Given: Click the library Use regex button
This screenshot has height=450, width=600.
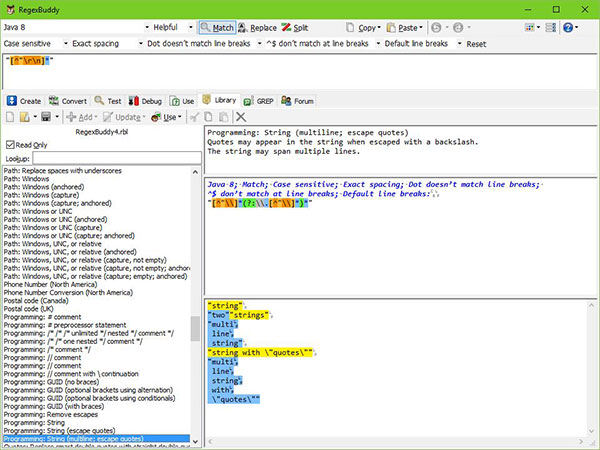Looking at the screenshot, I should [166, 117].
